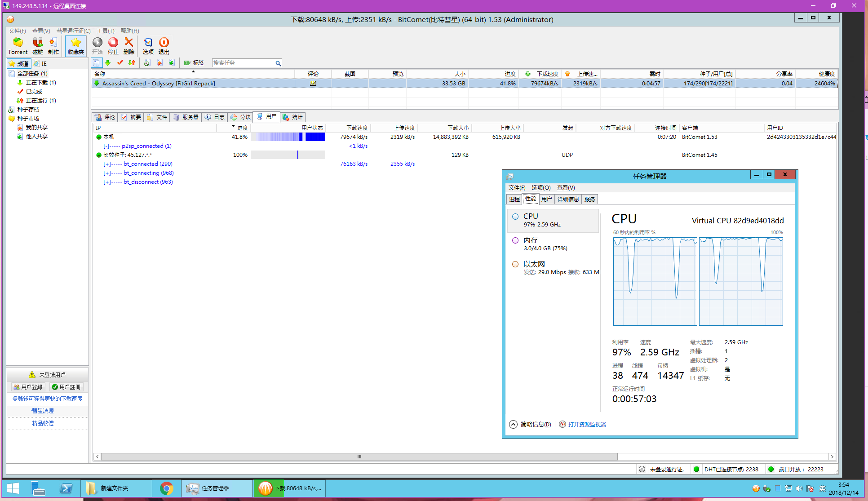The image size is (868, 501).
Task: Open the options (选项) icon
Action: click(148, 43)
